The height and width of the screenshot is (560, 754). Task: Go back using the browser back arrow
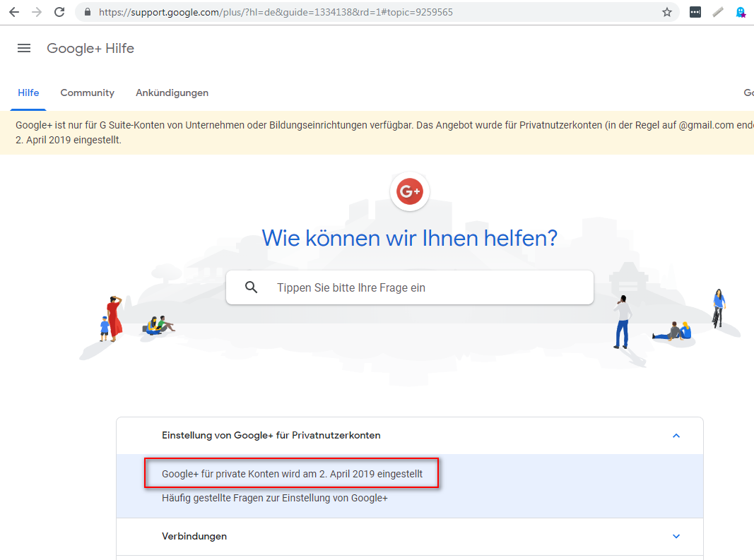[x=14, y=12]
